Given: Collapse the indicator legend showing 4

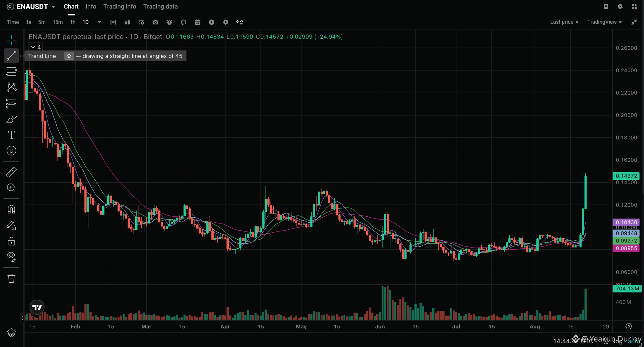Looking at the screenshot, I should pyautogui.click(x=36, y=47).
